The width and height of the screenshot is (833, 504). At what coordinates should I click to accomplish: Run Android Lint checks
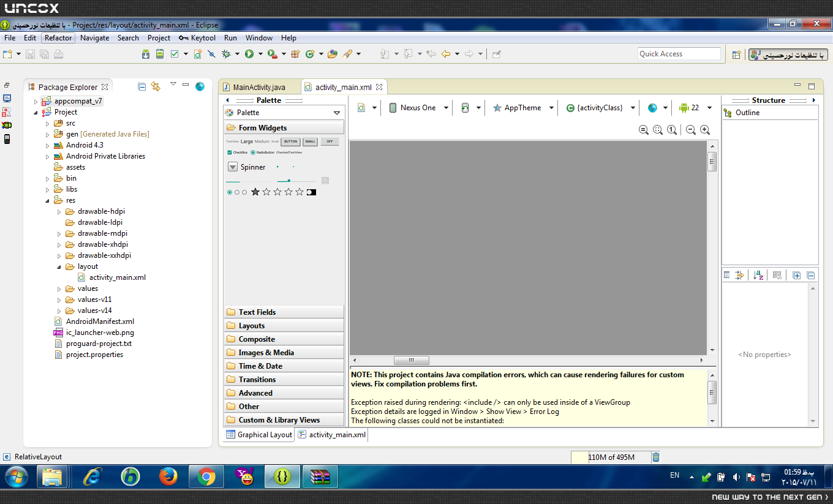click(175, 54)
